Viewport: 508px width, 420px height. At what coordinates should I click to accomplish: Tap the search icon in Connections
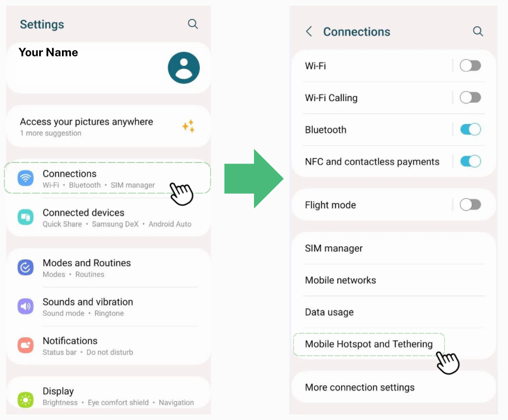point(478,31)
